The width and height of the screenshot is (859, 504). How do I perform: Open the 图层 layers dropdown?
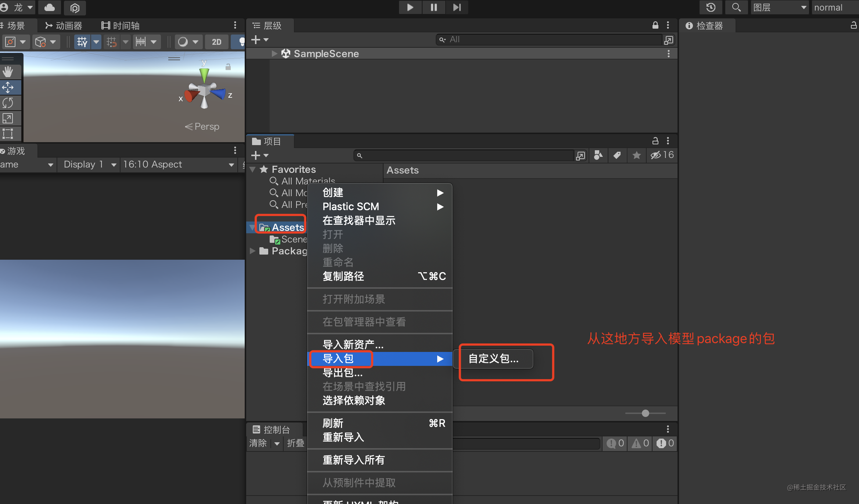[779, 7]
